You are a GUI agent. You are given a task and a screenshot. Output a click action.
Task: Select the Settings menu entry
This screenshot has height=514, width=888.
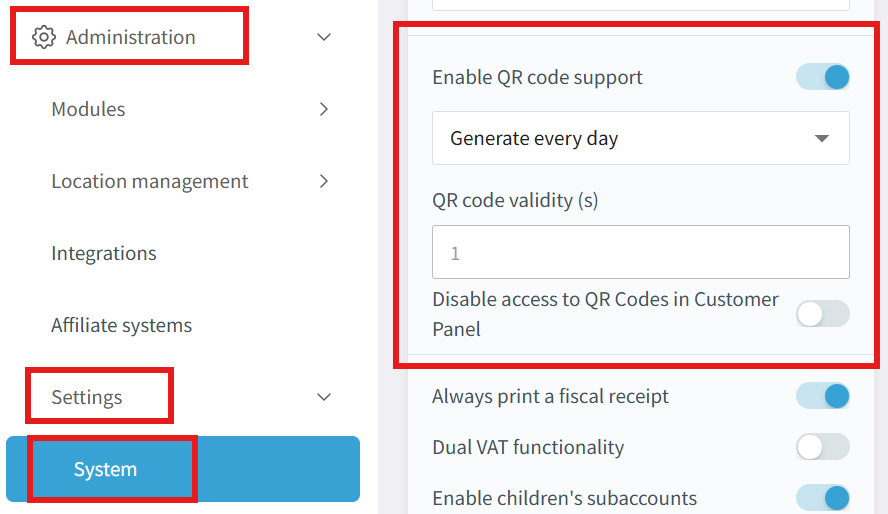click(x=87, y=397)
